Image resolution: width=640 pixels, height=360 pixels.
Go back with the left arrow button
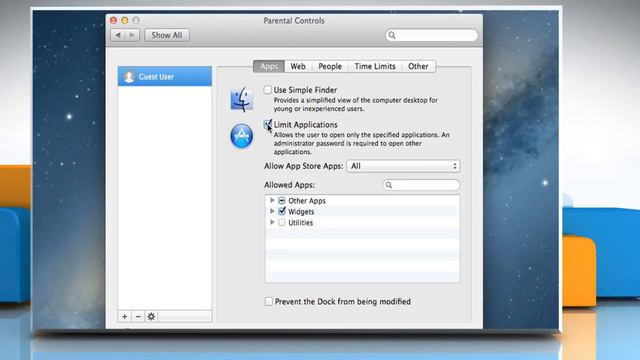[118, 35]
